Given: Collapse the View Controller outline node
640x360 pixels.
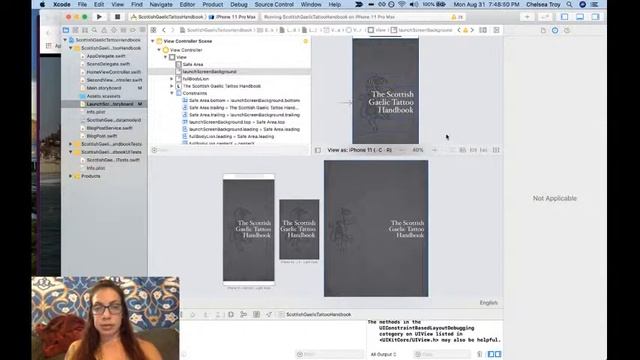Looking at the screenshot, I should pyautogui.click(x=160, y=50).
